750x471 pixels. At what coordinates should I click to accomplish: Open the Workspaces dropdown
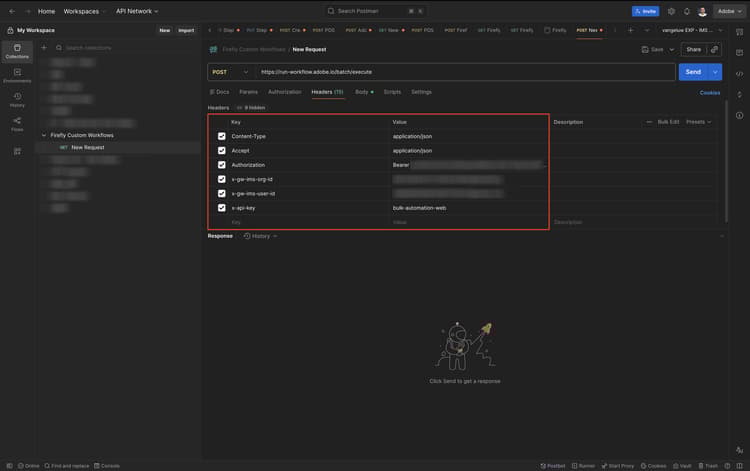pos(84,11)
